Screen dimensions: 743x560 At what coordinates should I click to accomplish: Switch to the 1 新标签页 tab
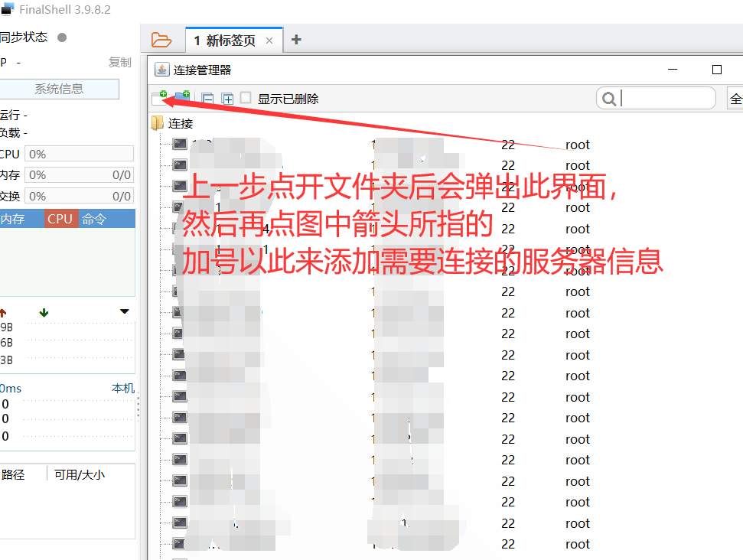(x=224, y=41)
